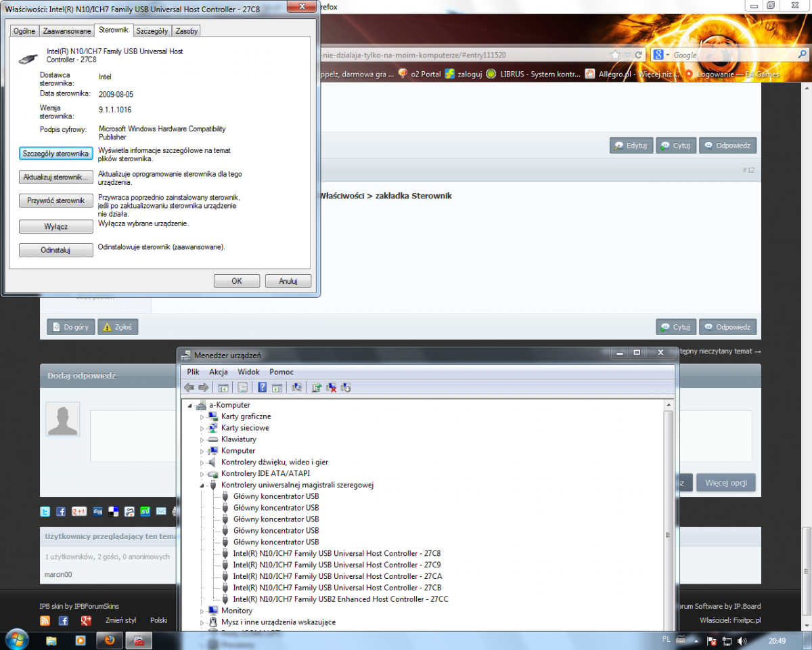
Task: Click the Szczegóły sterownika button
Action: 55,154
